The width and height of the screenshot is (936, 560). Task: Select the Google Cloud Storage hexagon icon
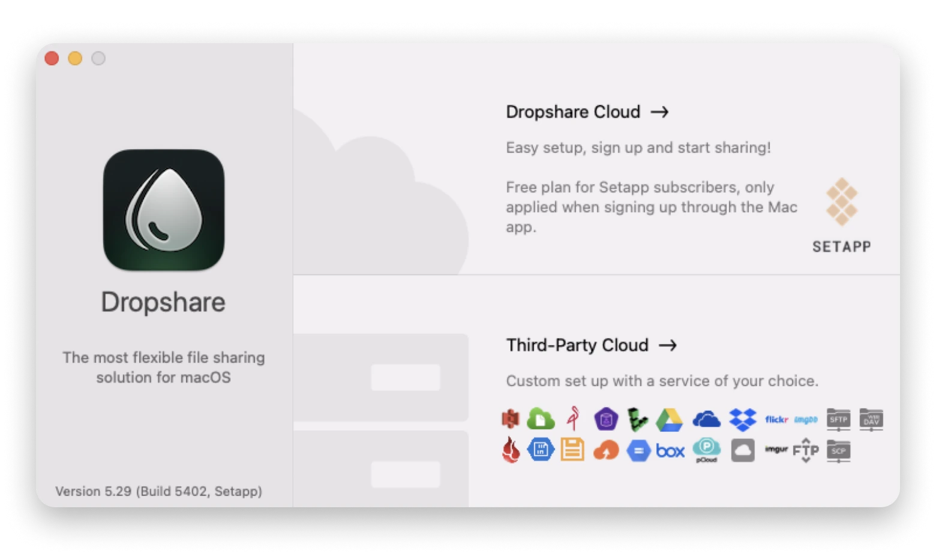pos(638,450)
